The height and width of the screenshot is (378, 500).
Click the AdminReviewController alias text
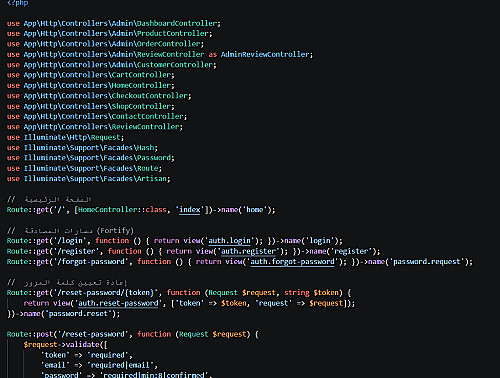(x=266, y=54)
